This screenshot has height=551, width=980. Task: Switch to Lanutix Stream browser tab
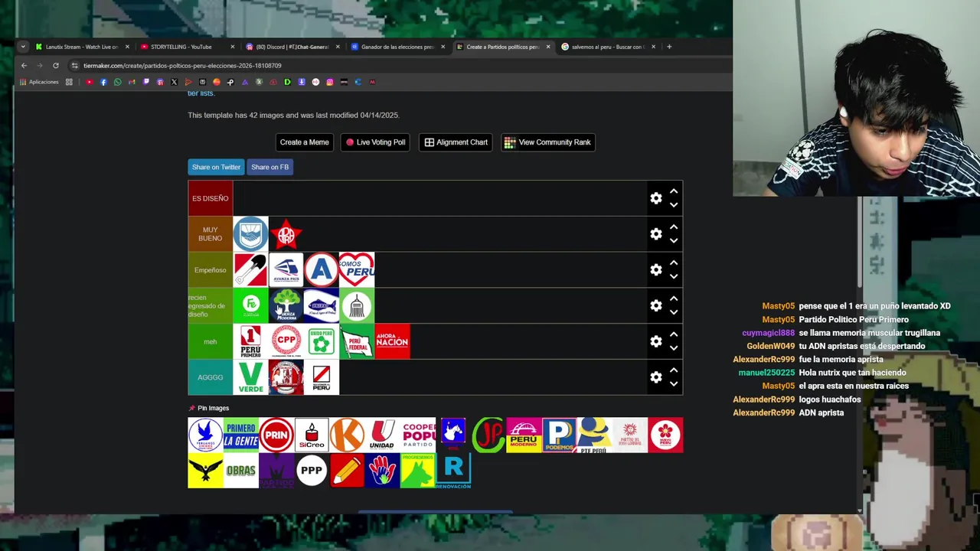pos(81,47)
